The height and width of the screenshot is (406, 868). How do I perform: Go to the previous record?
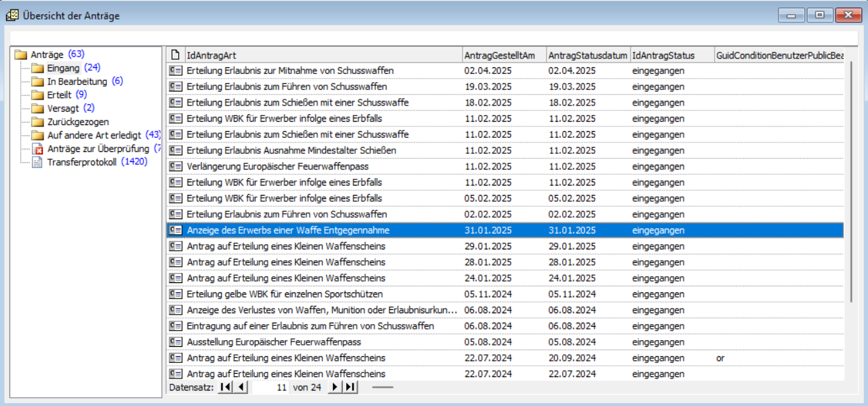241,387
